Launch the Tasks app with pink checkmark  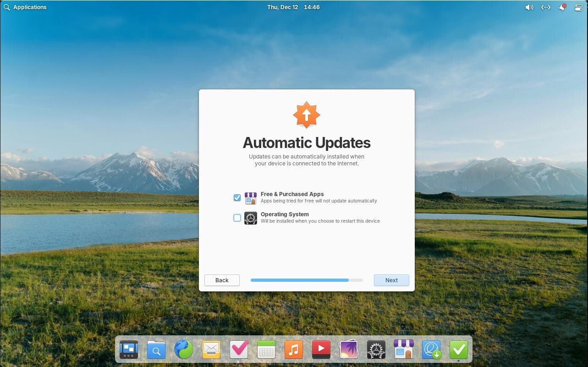[x=239, y=350]
